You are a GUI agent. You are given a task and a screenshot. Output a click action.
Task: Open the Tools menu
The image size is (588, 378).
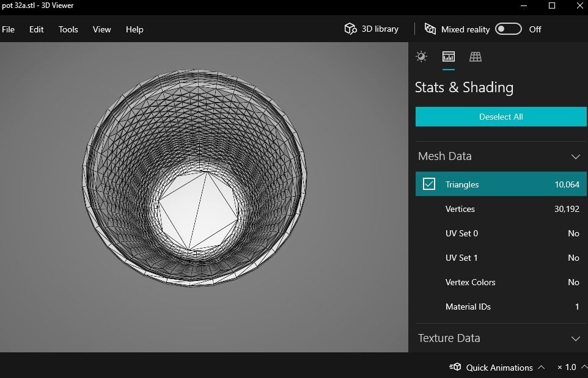coord(68,29)
